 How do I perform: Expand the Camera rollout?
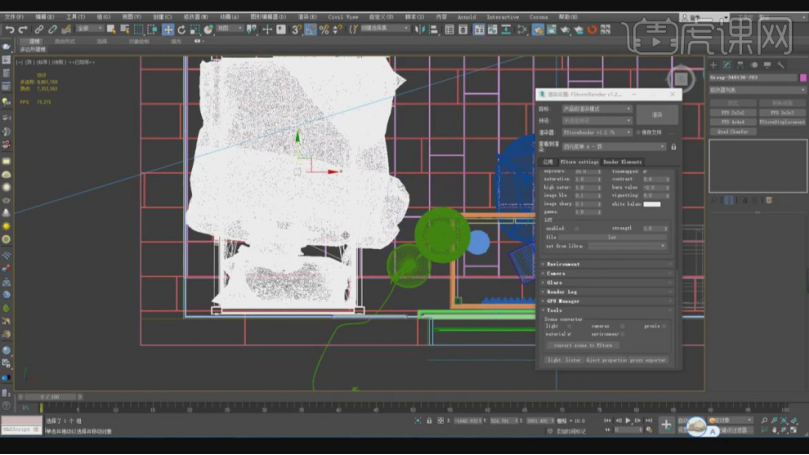[608, 273]
